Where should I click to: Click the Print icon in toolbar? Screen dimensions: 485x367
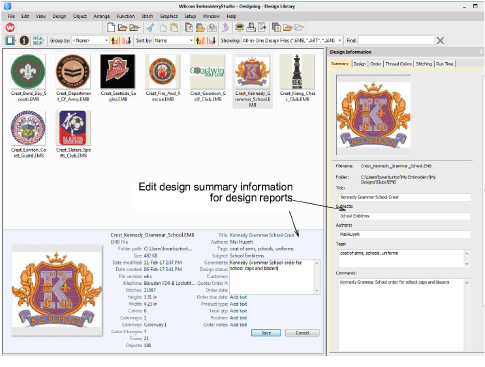point(251,27)
